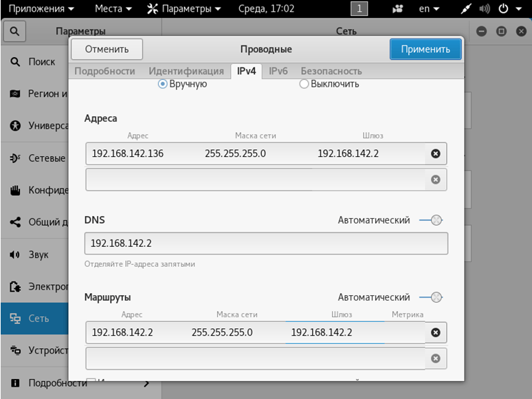The width and height of the screenshot is (532, 399).
Task: Delete route row 192.168.142.2
Action: point(436,332)
